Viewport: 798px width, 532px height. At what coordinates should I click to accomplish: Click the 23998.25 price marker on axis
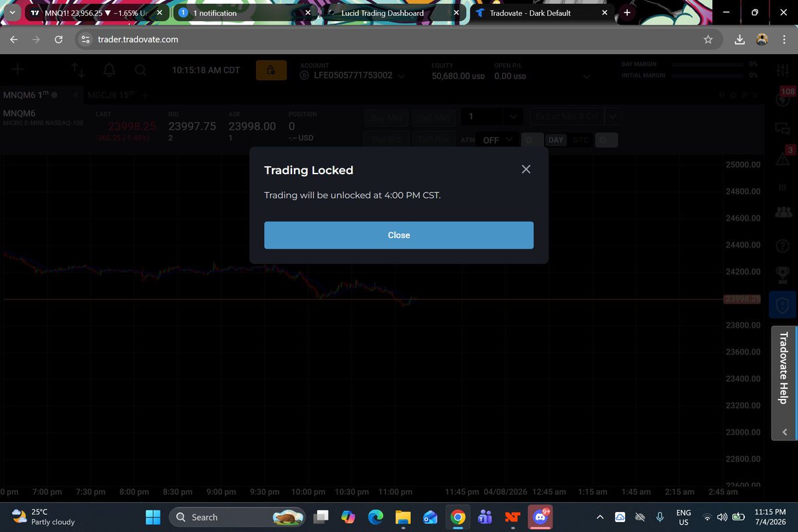(741, 299)
